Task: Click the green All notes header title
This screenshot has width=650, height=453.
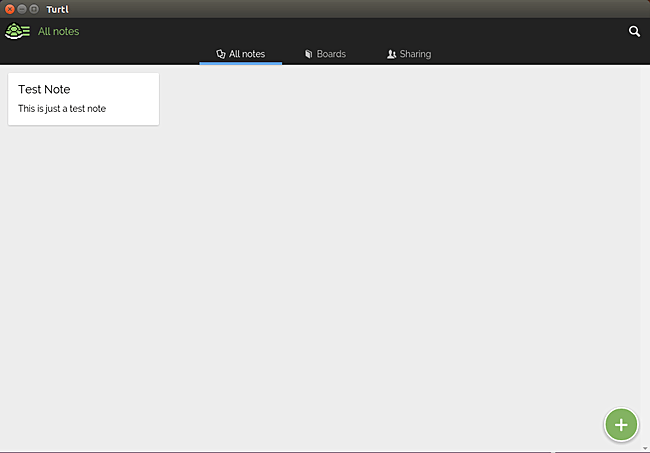Action: tap(58, 31)
